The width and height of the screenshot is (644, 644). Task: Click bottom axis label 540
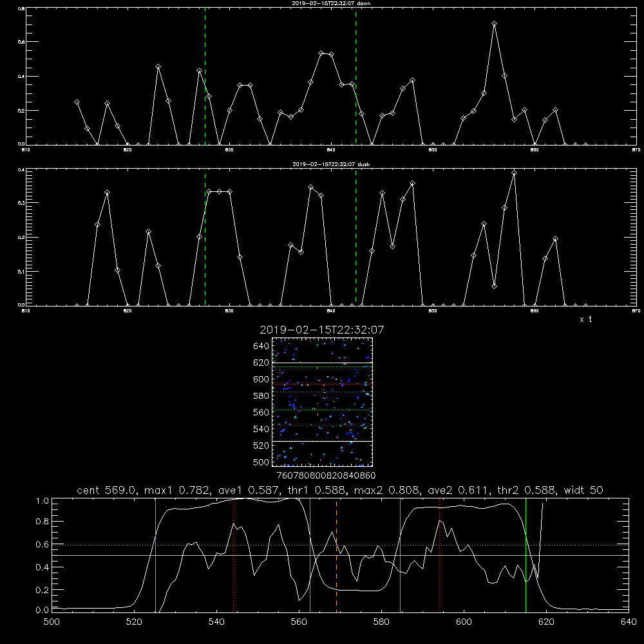[x=216, y=622]
